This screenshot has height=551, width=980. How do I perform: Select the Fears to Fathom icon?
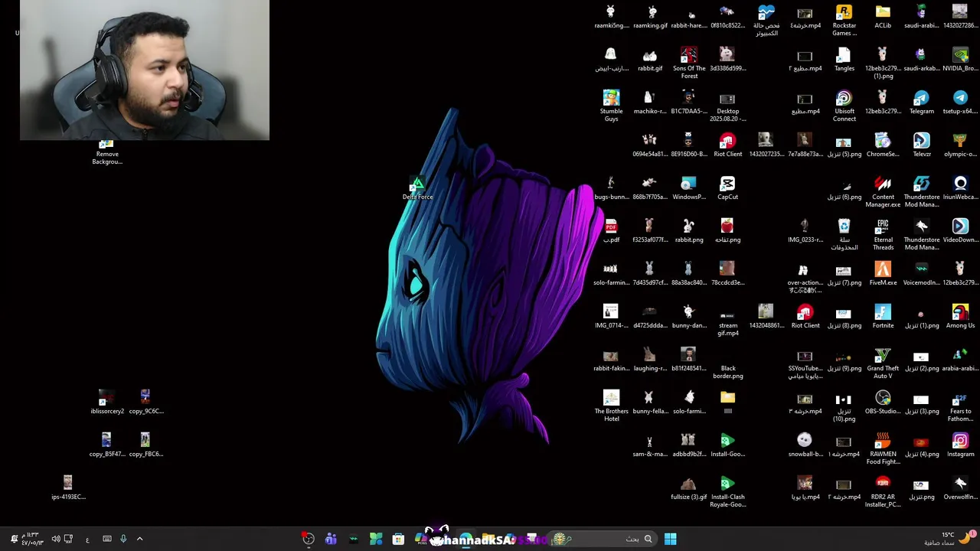(x=960, y=406)
